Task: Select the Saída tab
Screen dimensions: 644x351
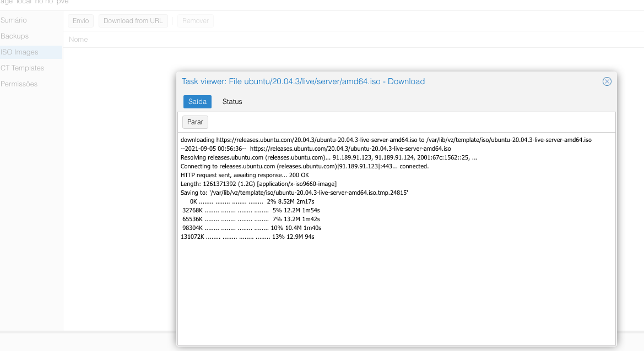Action: (197, 102)
